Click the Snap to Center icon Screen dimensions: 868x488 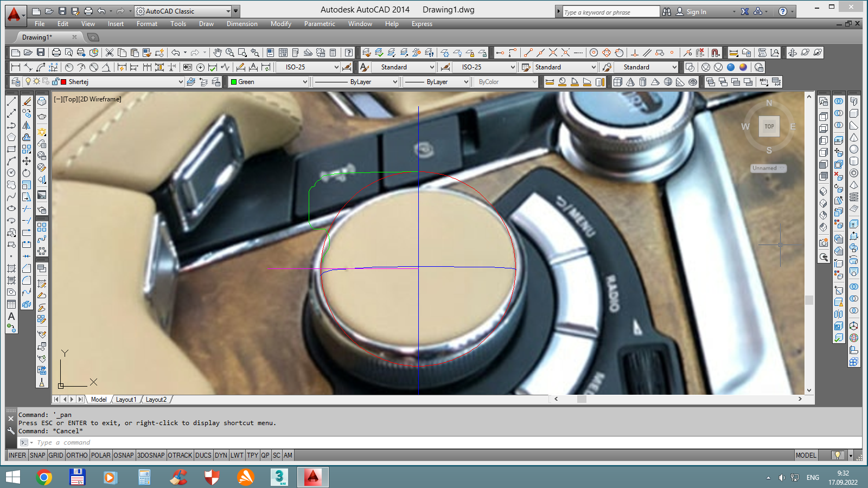[x=594, y=53]
